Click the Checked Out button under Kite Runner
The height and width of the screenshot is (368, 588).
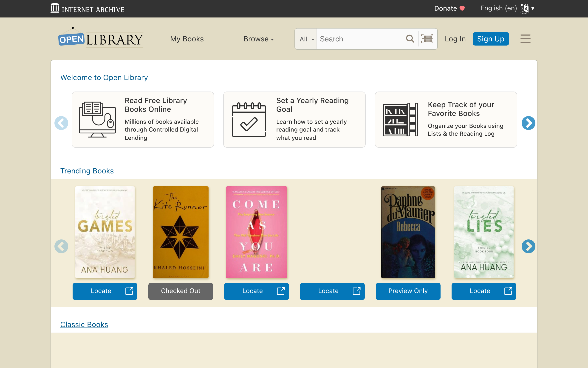[x=181, y=291]
